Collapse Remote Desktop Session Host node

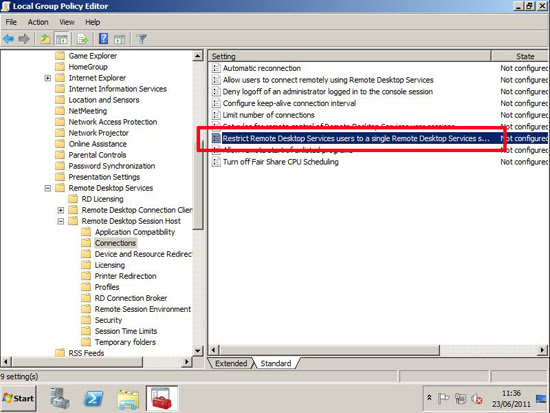(61, 221)
